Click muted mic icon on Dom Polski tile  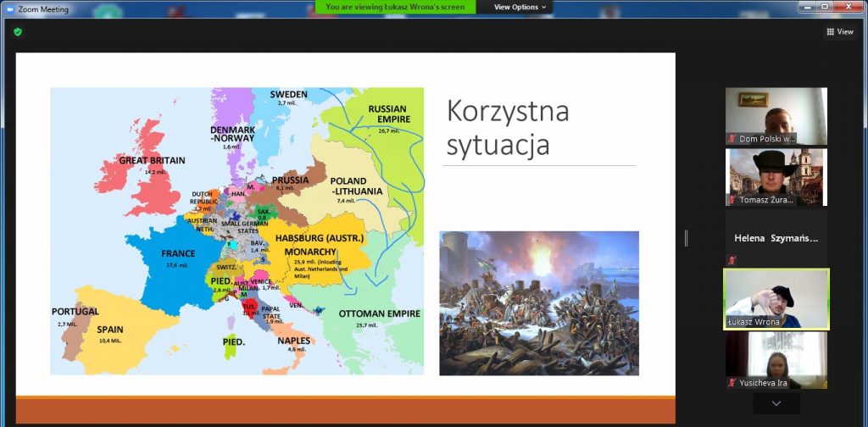pos(732,138)
